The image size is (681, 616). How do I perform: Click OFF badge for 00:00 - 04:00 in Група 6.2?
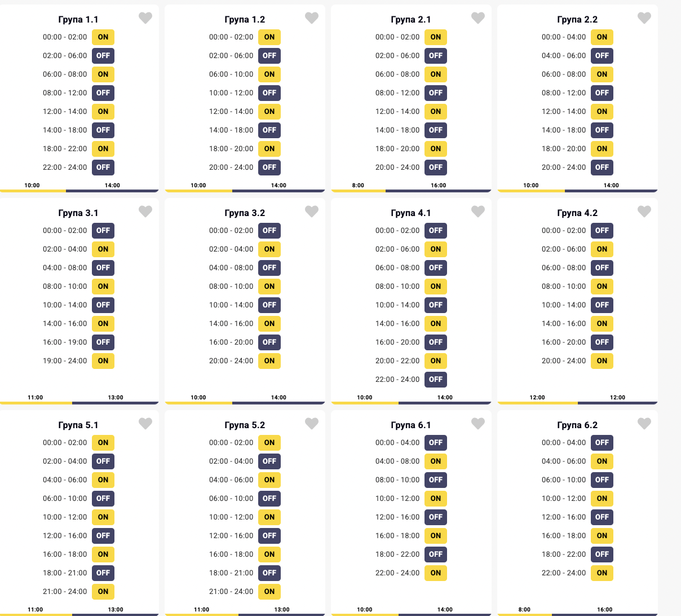coord(602,443)
